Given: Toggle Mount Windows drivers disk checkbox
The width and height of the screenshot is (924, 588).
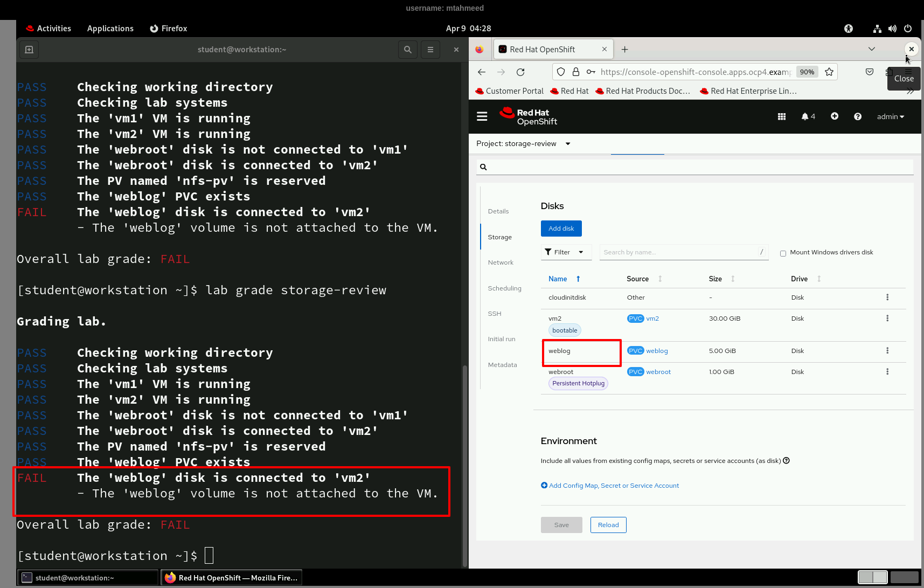Looking at the screenshot, I should [x=783, y=253].
